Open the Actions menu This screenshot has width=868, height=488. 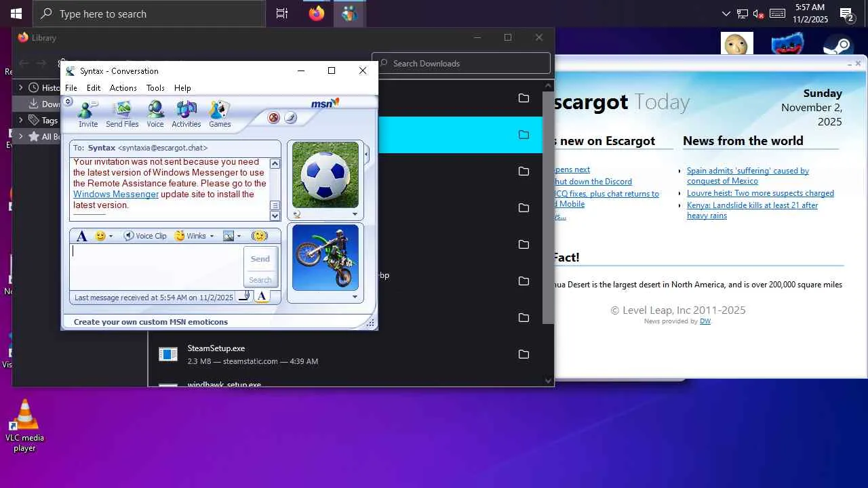tap(123, 88)
